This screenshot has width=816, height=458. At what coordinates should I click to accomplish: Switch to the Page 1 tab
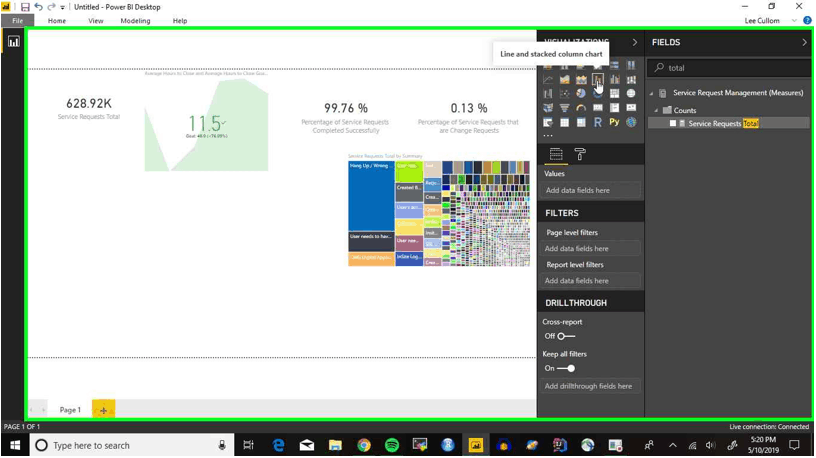(x=70, y=410)
